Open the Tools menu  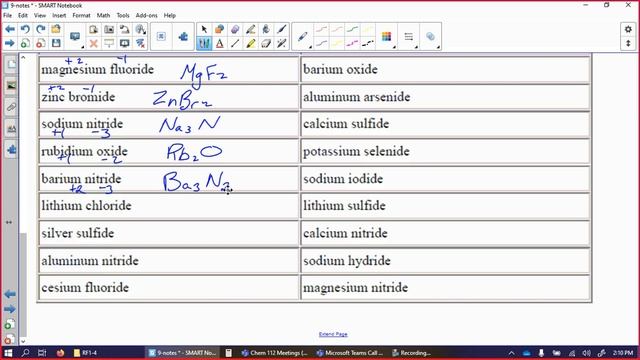point(123,16)
